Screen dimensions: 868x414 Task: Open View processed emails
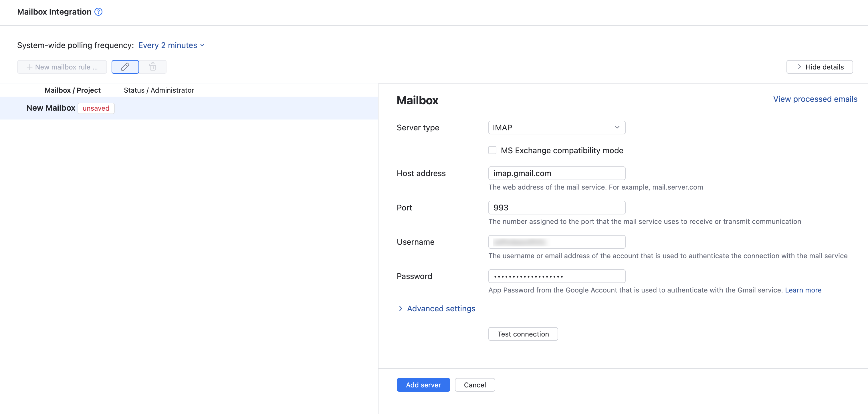[x=815, y=99]
